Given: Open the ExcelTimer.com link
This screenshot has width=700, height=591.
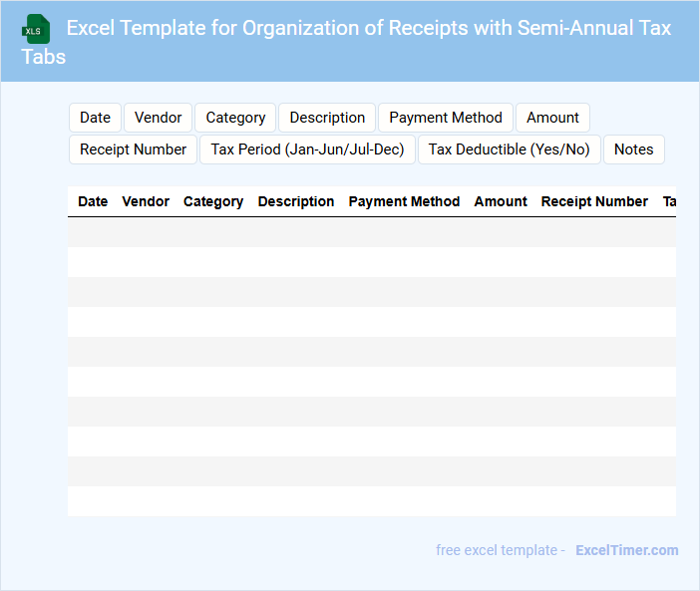Looking at the screenshot, I should coord(626,550).
